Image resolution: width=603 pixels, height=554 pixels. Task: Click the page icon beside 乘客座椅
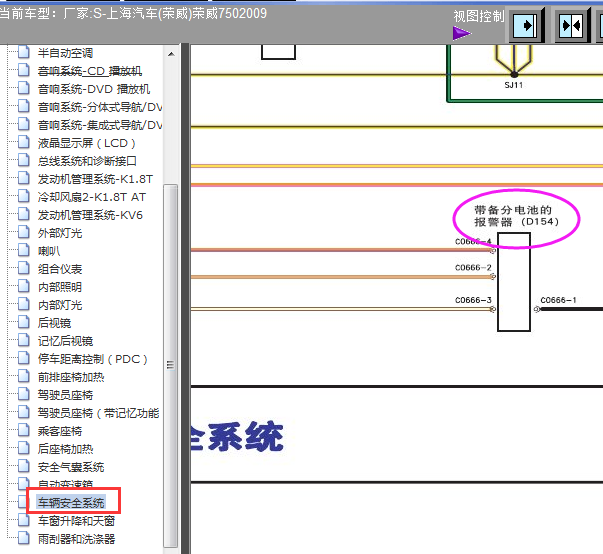point(23,430)
